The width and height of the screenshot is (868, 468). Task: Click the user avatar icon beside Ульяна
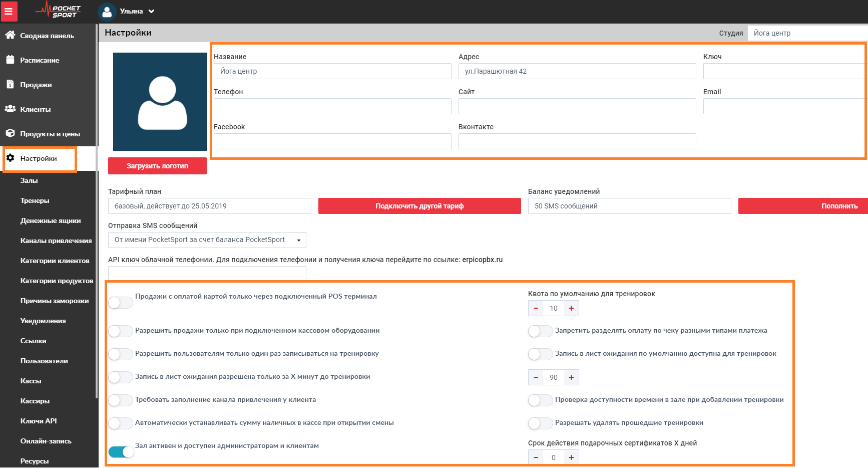[x=107, y=12]
